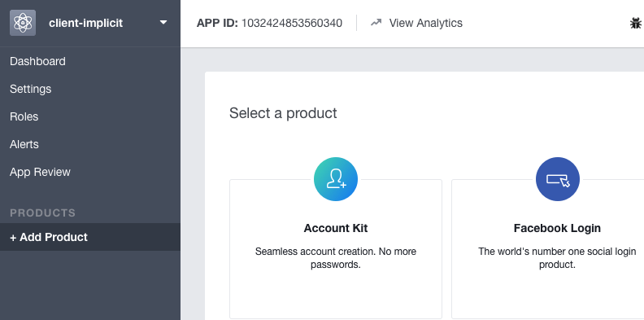Click the bug report icon in header
644x320 pixels.
(636, 23)
